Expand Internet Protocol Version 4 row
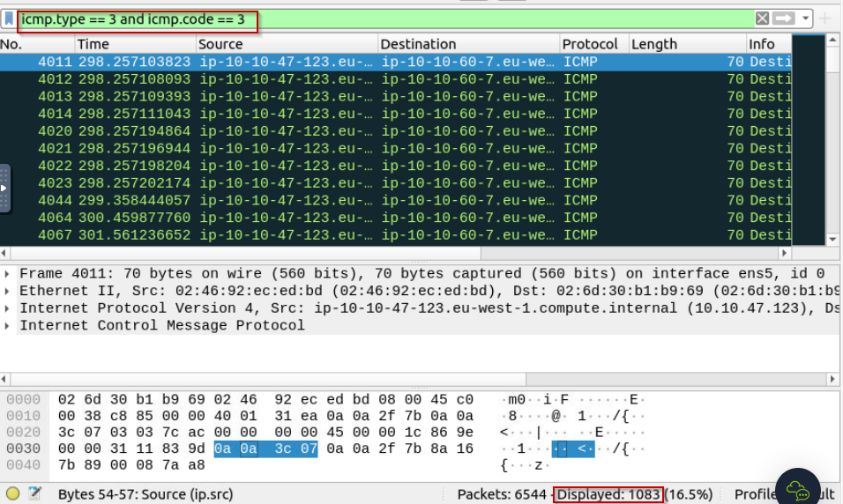Screen dimensions: 843x504 (7, 308)
